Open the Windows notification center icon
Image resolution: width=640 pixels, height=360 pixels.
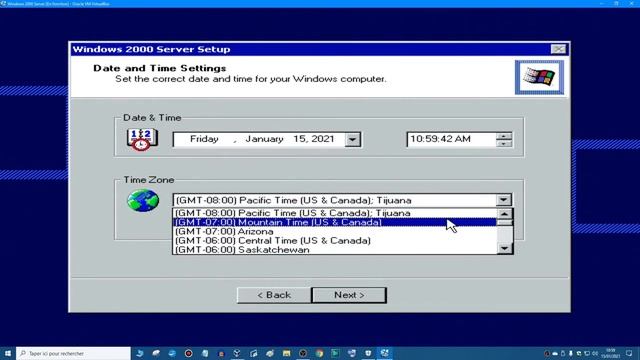(629, 353)
